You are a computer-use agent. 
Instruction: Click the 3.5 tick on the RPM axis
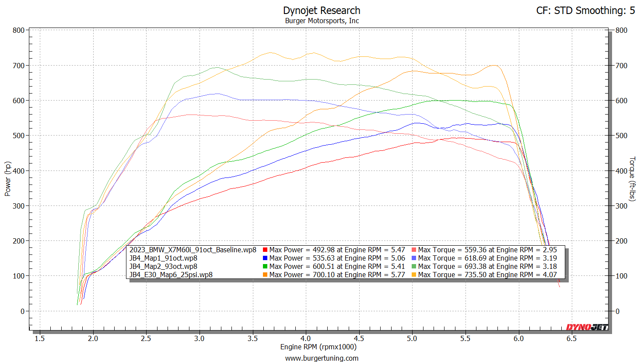(x=252, y=338)
